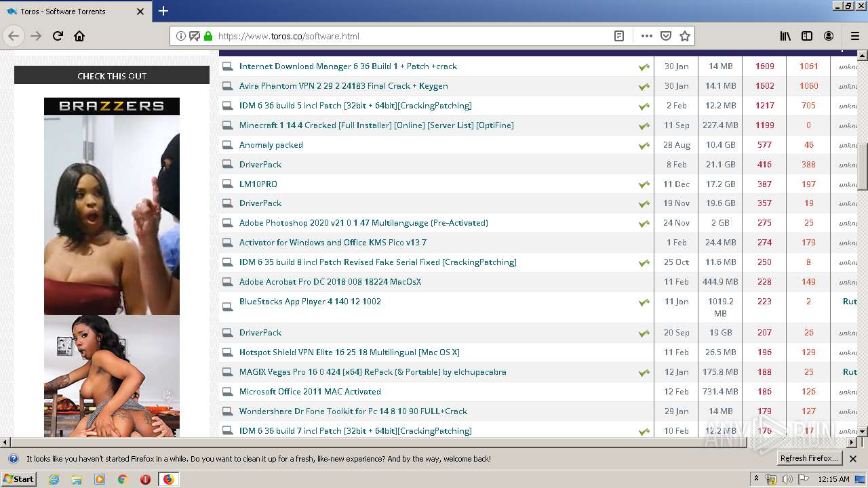
Task: Open BlueStacks App Player 4 140 link
Action: pos(310,302)
